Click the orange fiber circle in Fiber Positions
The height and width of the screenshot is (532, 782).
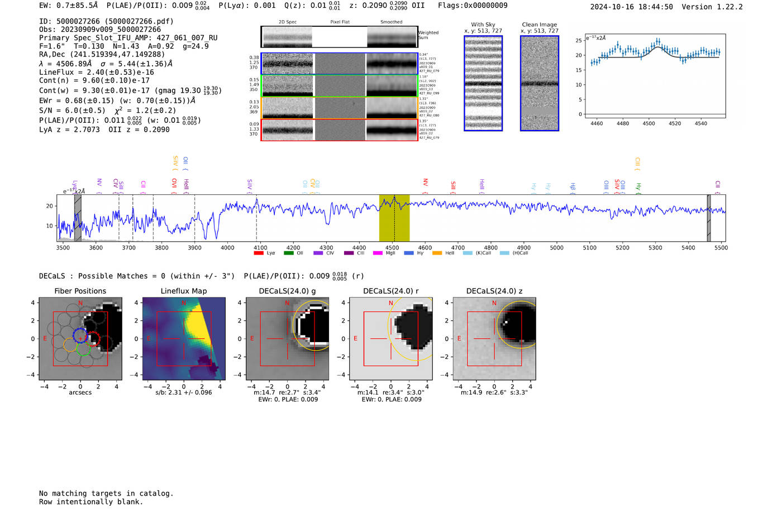coord(70,344)
